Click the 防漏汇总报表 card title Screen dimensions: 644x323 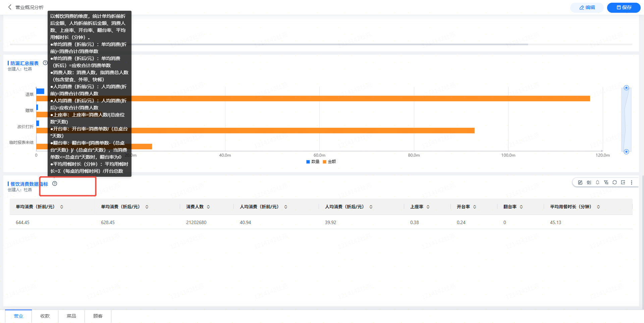point(24,63)
